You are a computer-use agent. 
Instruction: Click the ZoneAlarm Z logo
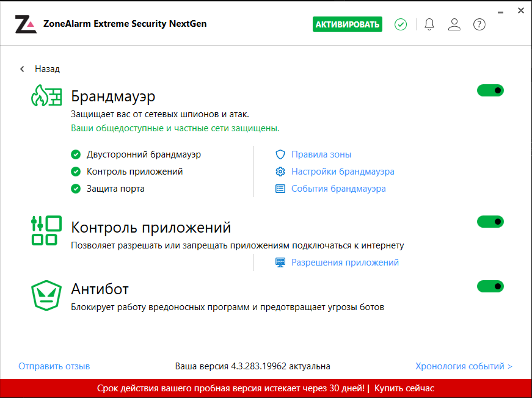(26, 24)
